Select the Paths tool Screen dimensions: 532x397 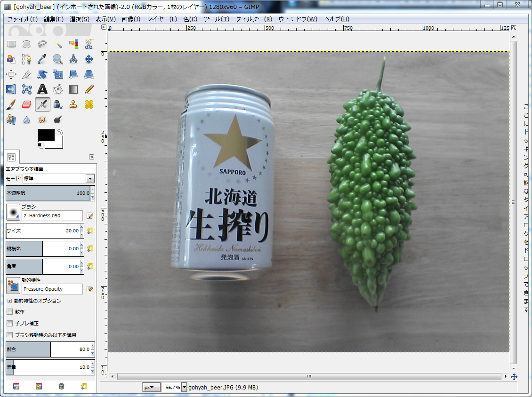coord(26,59)
